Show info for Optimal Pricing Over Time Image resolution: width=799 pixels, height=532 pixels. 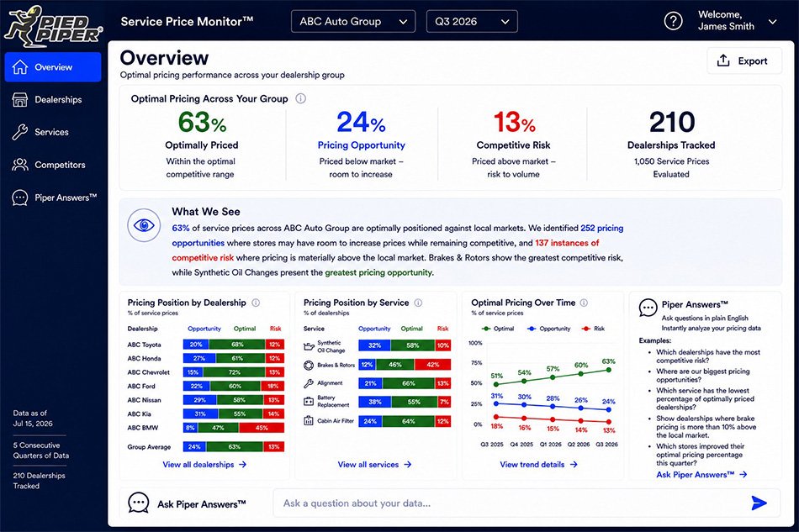coord(584,303)
